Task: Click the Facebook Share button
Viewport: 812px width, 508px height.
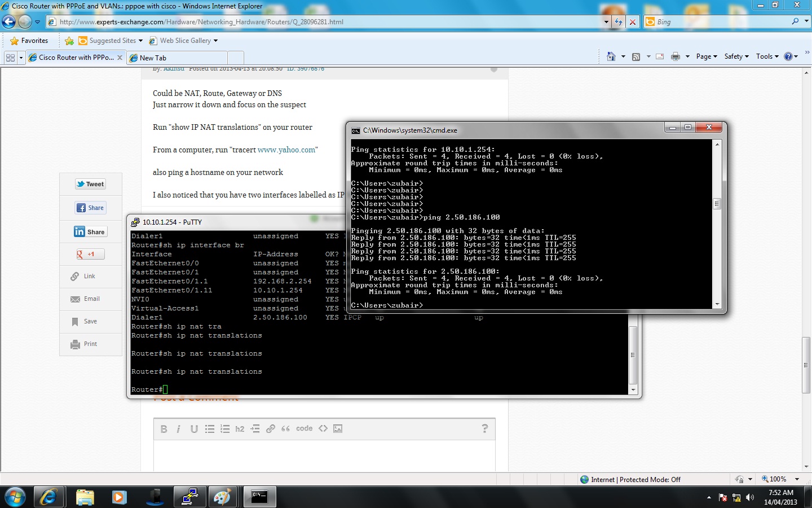Action: pos(90,208)
